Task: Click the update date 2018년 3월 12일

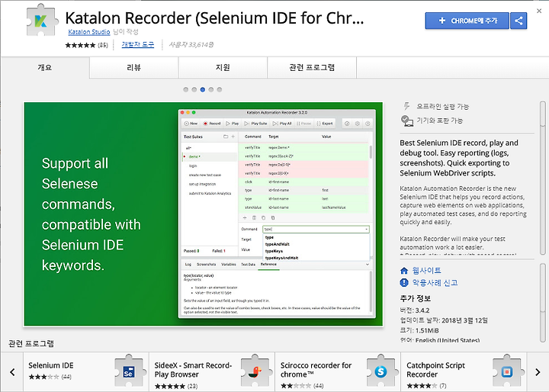Action: click(x=444, y=320)
